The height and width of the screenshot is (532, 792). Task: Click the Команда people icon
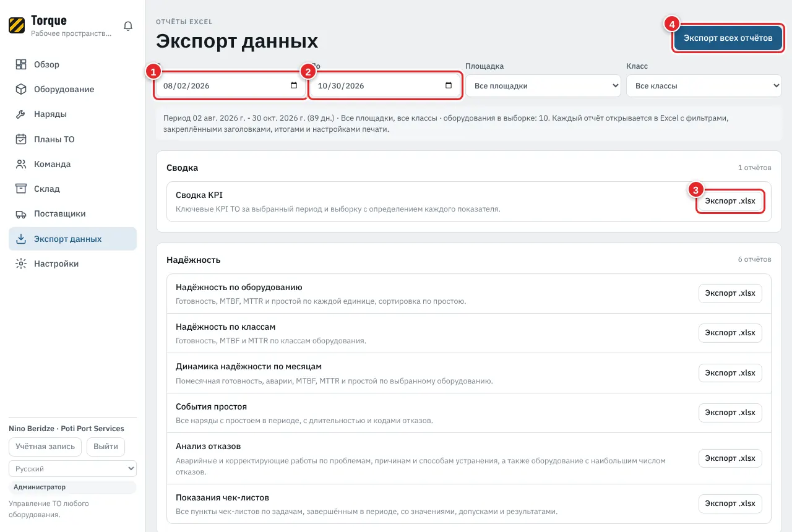click(x=21, y=164)
